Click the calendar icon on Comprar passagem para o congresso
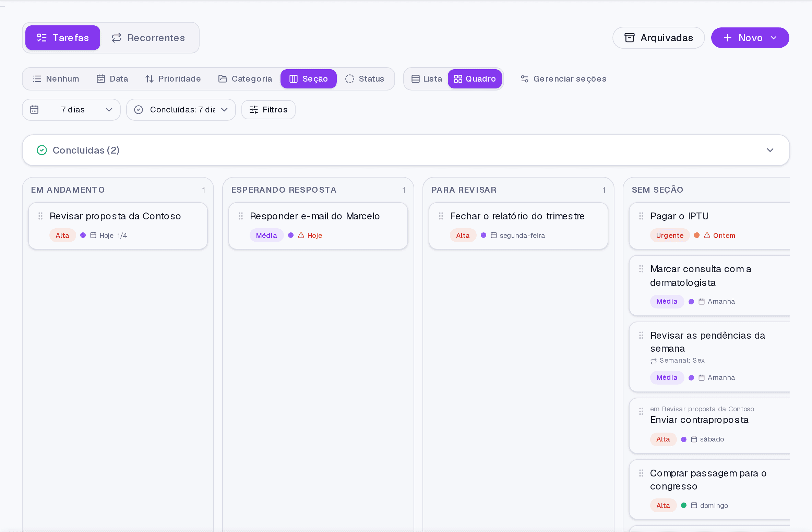 click(694, 505)
